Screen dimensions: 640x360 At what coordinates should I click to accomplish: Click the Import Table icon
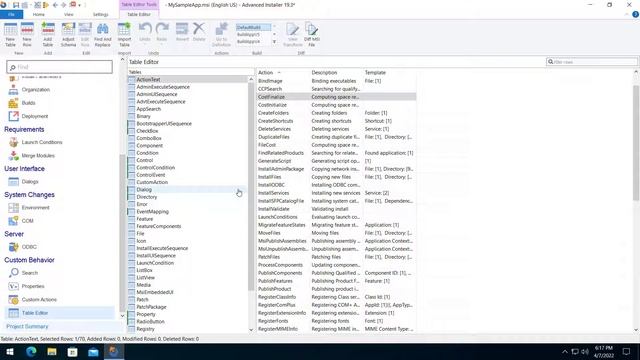(x=124, y=34)
